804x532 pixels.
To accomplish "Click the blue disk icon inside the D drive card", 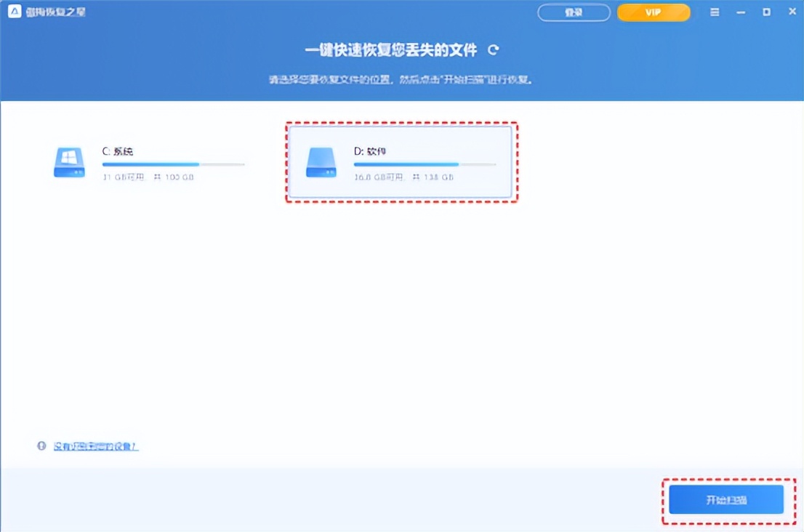I will pyautogui.click(x=321, y=163).
